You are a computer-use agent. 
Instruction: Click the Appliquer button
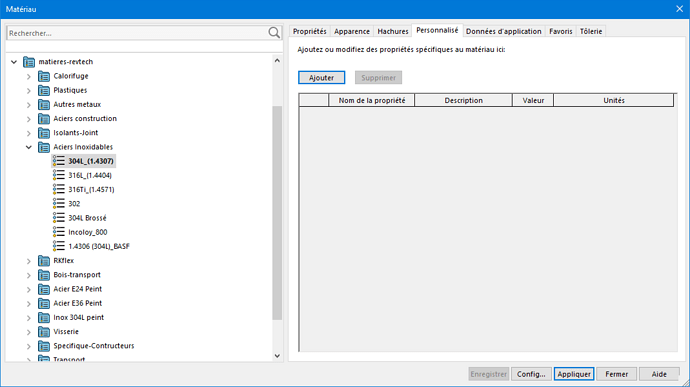(574, 374)
